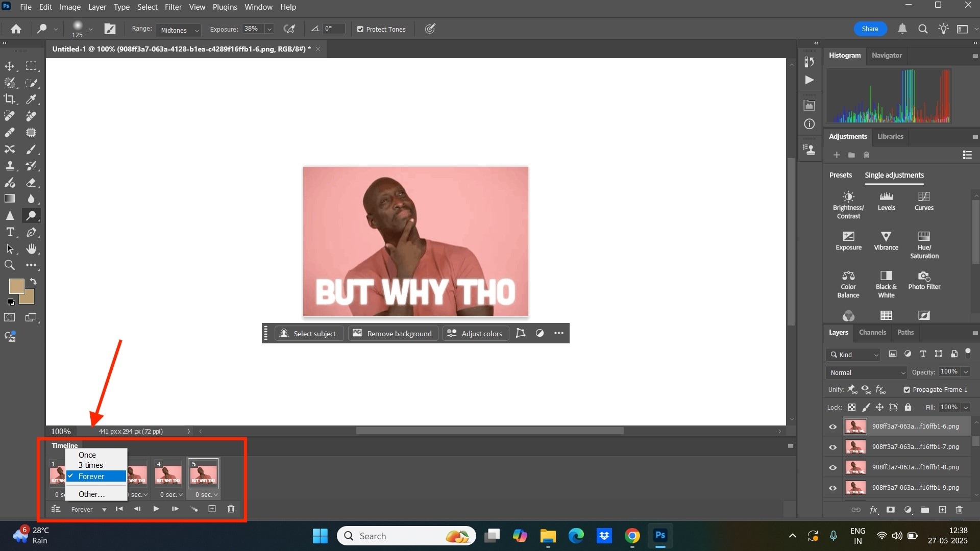The image size is (980, 551).
Task: Select the Crop tool
Action: (10, 99)
